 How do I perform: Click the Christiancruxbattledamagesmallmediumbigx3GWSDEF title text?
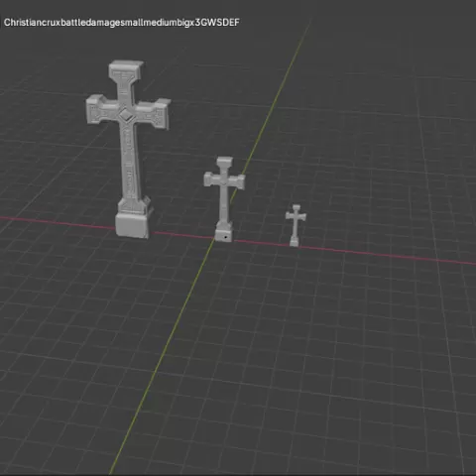coord(122,23)
